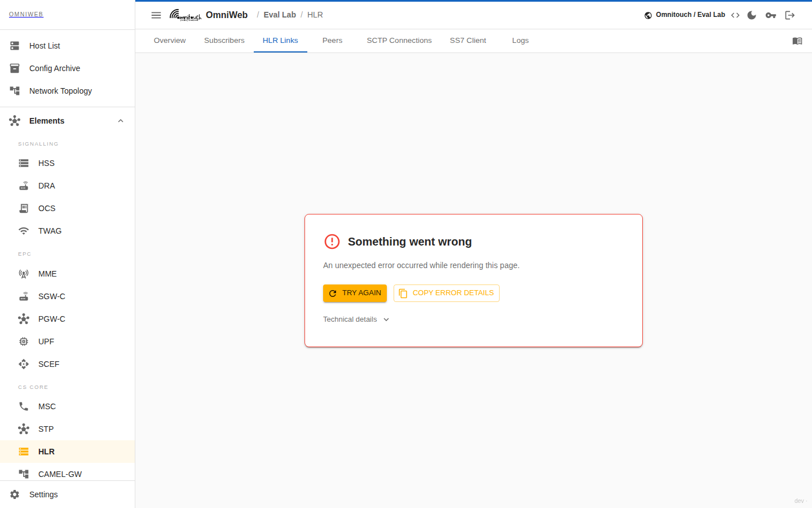Click the key icon in header
This screenshot has width=812, height=508.
click(771, 15)
